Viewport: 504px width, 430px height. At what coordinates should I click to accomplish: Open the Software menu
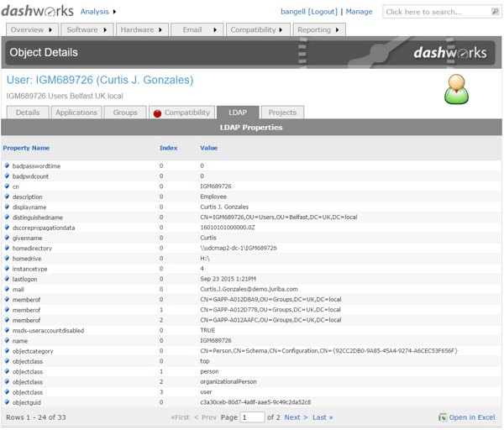(87, 29)
